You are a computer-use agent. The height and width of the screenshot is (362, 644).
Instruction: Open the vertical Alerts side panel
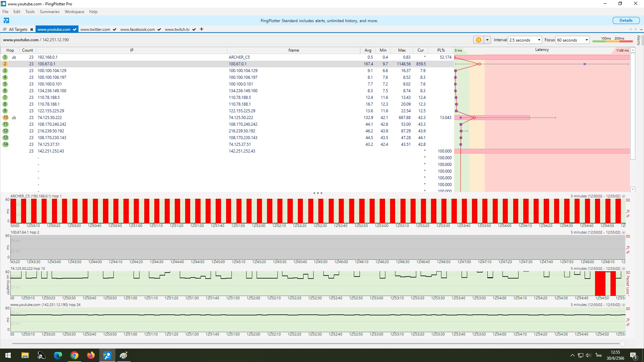pyautogui.click(x=639, y=40)
